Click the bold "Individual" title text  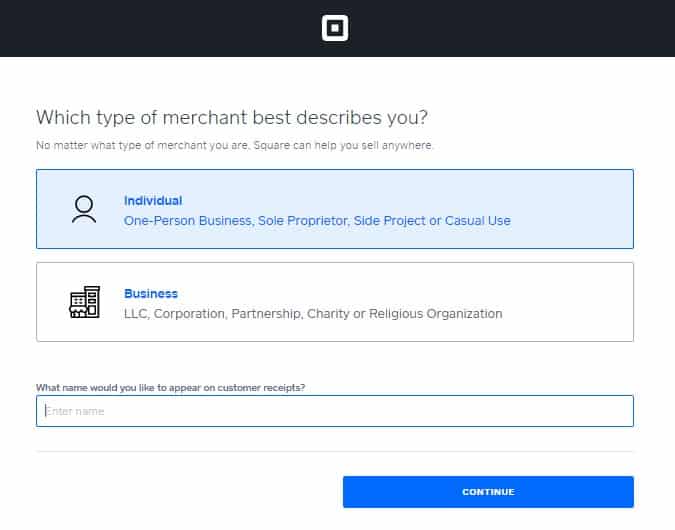tap(153, 201)
